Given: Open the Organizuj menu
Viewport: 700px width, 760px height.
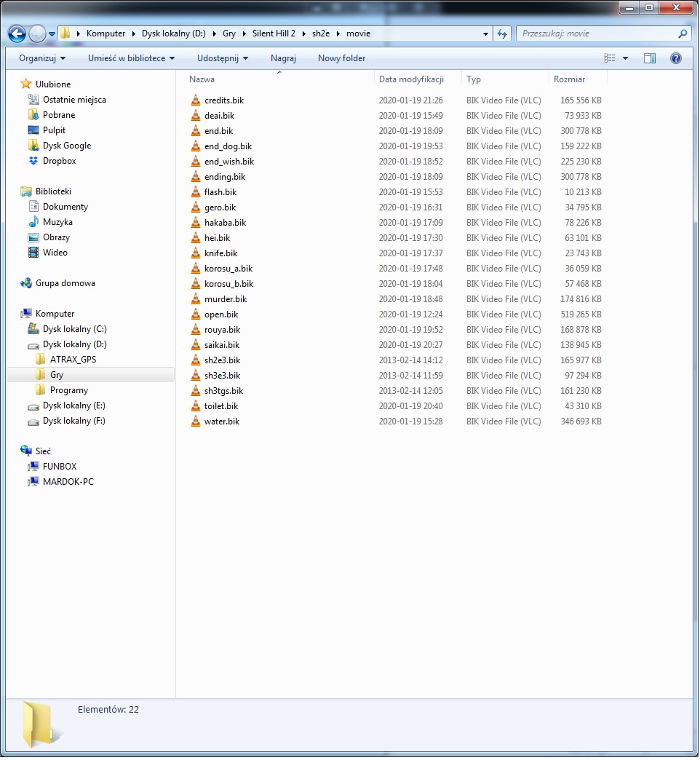Looking at the screenshot, I should click(x=42, y=58).
